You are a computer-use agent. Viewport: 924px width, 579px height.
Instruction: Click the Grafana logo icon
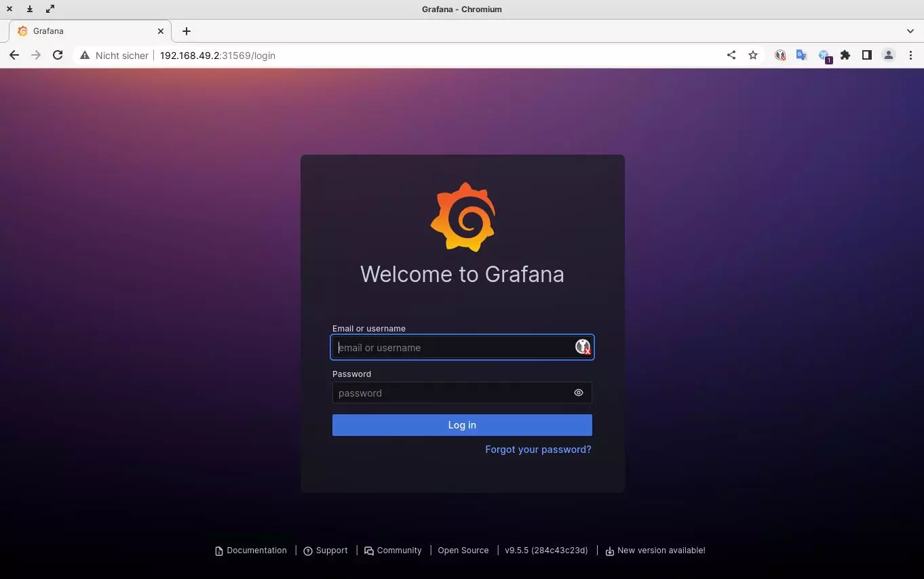(x=463, y=217)
